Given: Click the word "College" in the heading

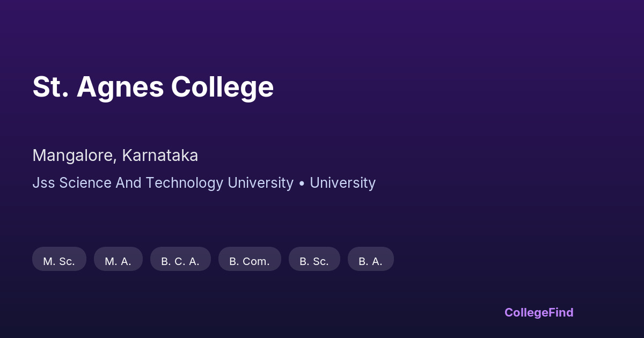Looking at the screenshot, I should coord(222,87).
